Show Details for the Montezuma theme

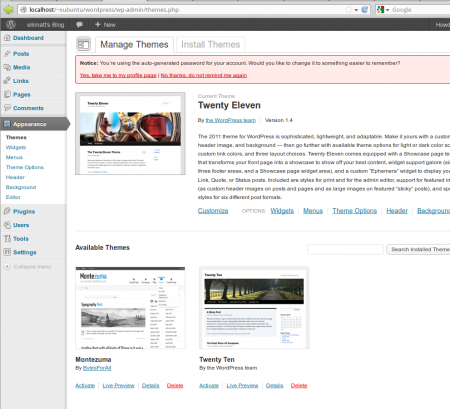(x=150, y=386)
